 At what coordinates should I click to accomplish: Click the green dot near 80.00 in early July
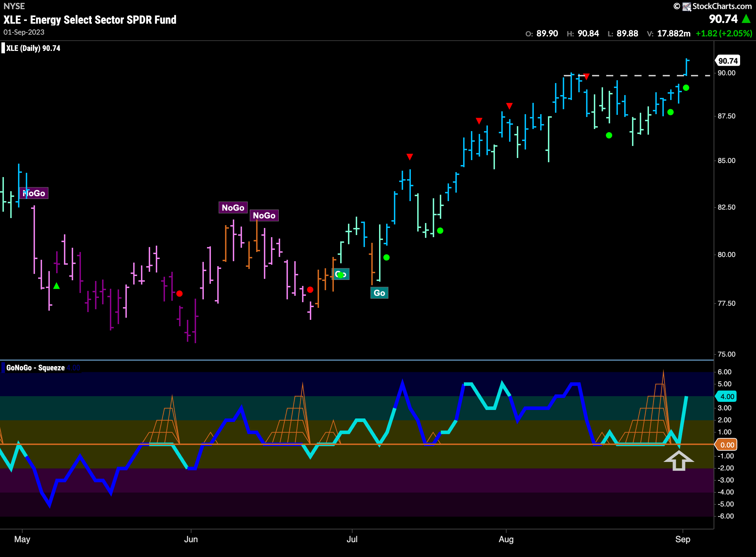point(386,257)
